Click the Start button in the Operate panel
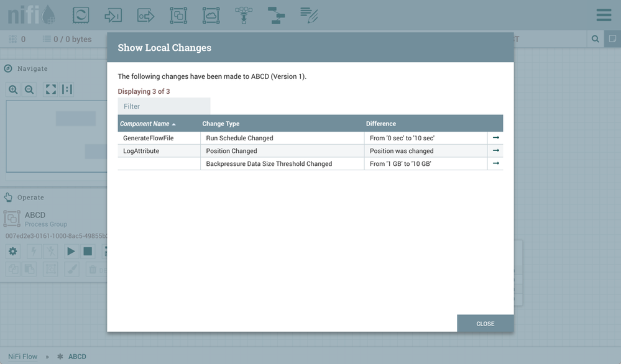The image size is (621, 364). pos(70,251)
